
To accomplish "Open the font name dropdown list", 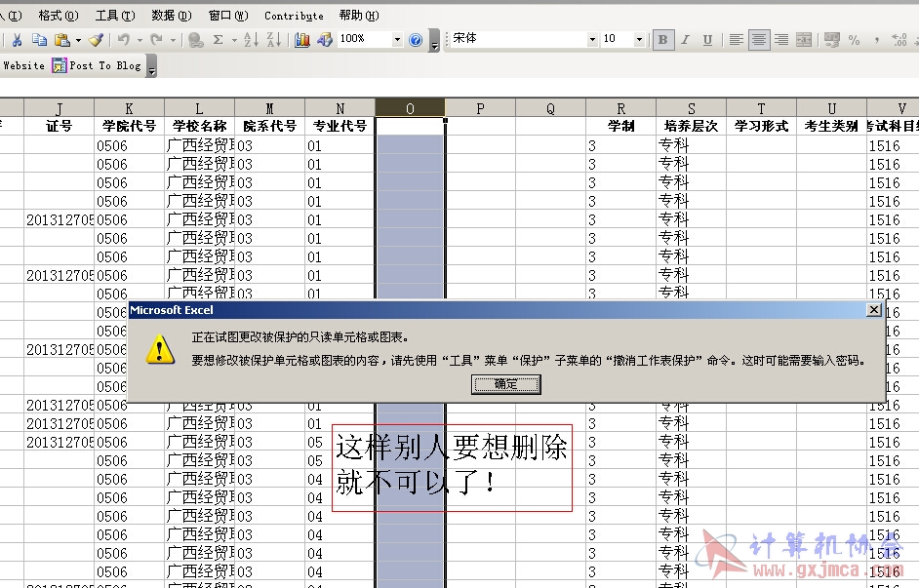I will pyautogui.click(x=592, y=40).
